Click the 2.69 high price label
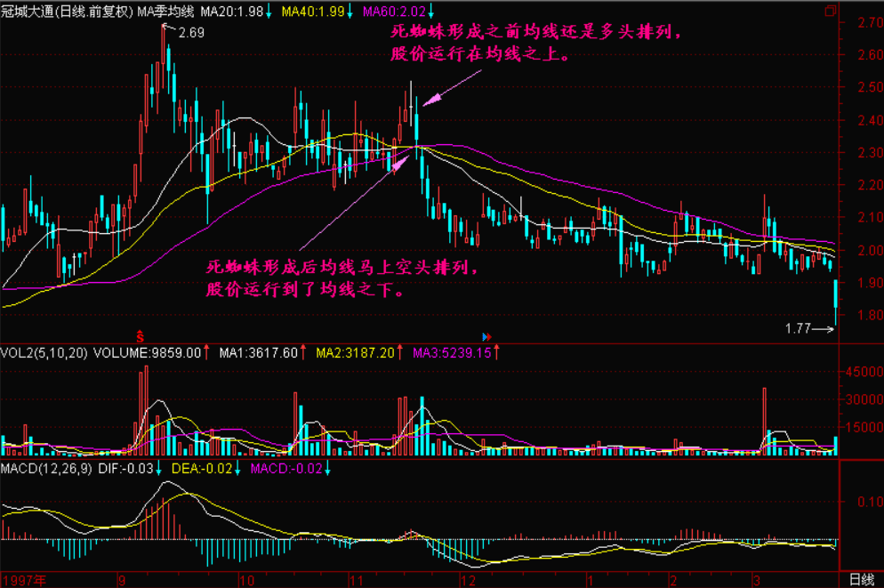 191,33
